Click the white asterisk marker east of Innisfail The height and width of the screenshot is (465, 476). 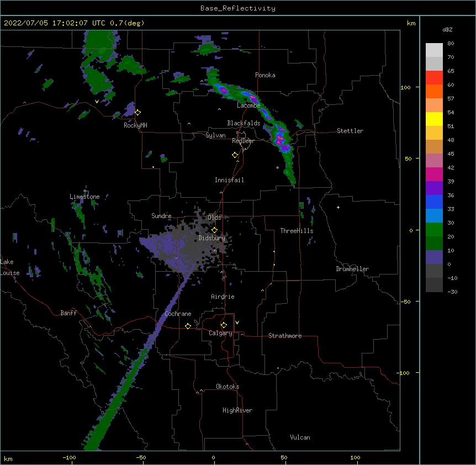pos(277,168)
